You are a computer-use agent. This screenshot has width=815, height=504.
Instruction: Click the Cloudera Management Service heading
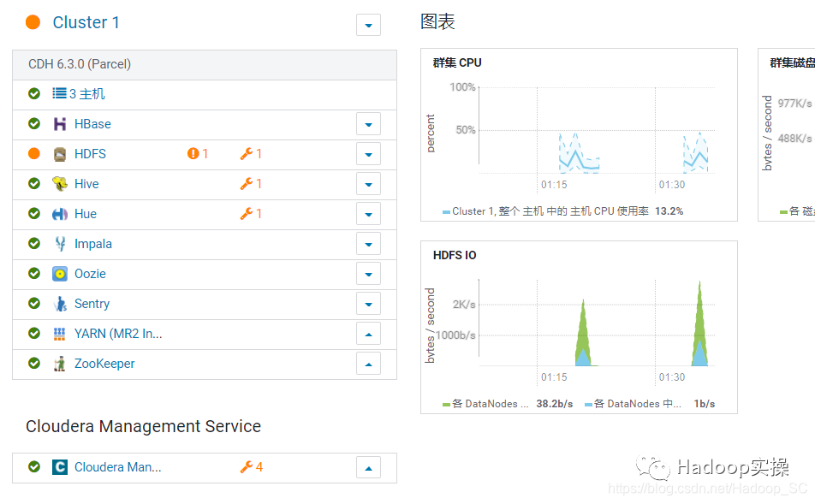pos(144,427)
